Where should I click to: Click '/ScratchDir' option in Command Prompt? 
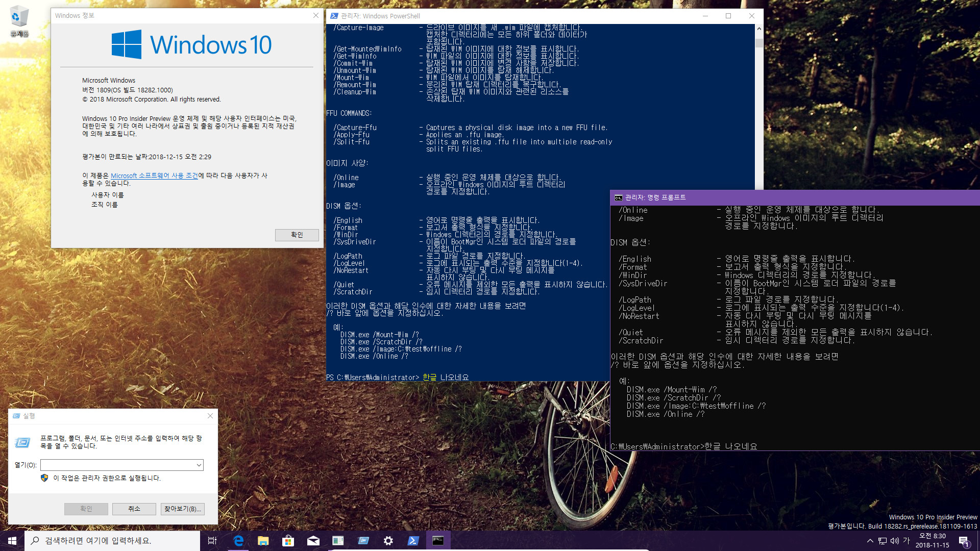pos(641,340)
